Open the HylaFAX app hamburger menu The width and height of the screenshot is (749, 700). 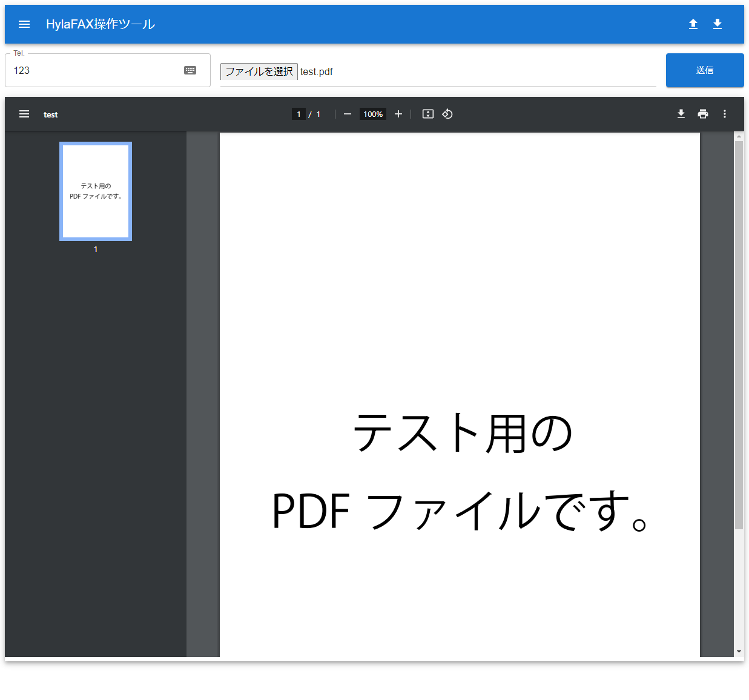coord(24,24)
